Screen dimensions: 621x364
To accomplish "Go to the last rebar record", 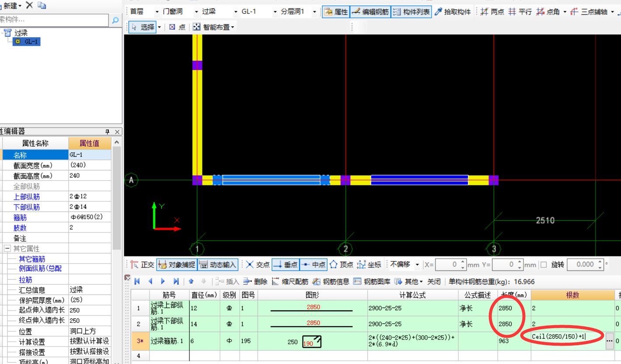I will point(176,281).
